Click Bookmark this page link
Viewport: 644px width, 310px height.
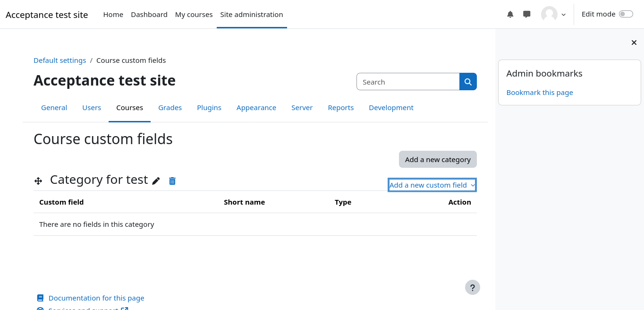pos(540,93)
